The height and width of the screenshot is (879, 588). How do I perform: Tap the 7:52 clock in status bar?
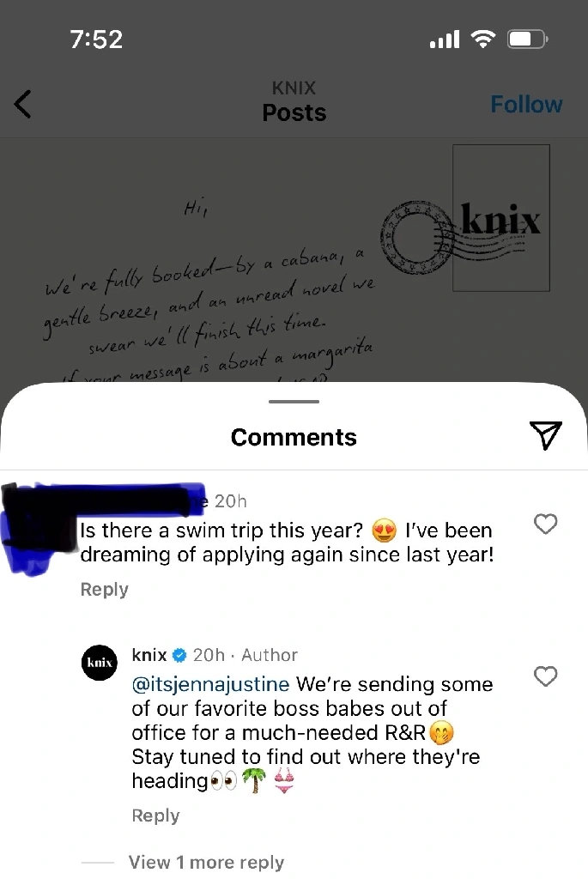point(96,39)
